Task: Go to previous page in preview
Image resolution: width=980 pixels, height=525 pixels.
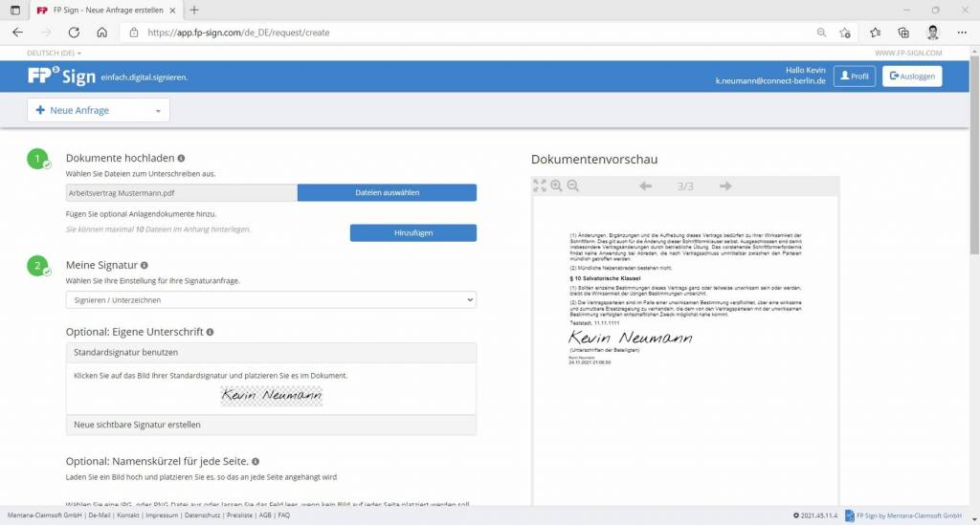Action: pyautogui.click(x=645, y=186)
